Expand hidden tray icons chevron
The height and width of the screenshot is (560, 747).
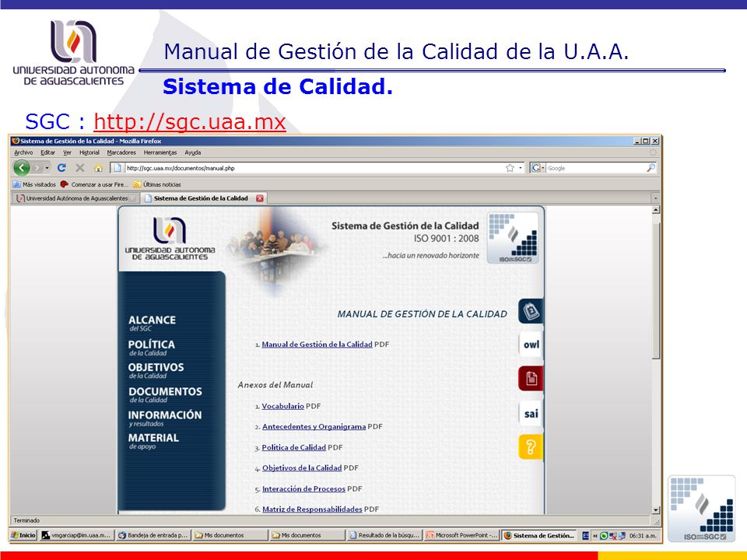(595, 536)
